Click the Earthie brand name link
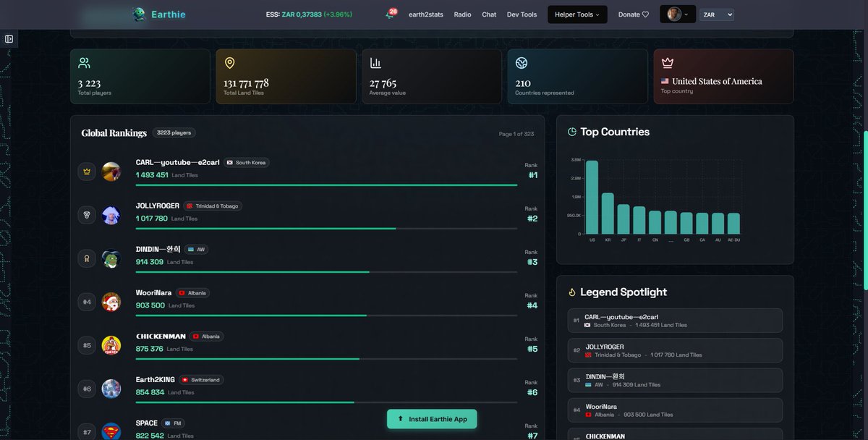 pos(169,14)
